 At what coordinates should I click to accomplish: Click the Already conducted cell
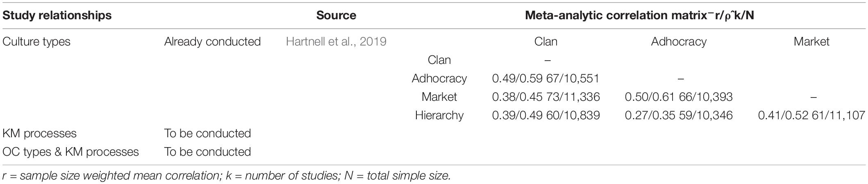click(x=212, y=41)
